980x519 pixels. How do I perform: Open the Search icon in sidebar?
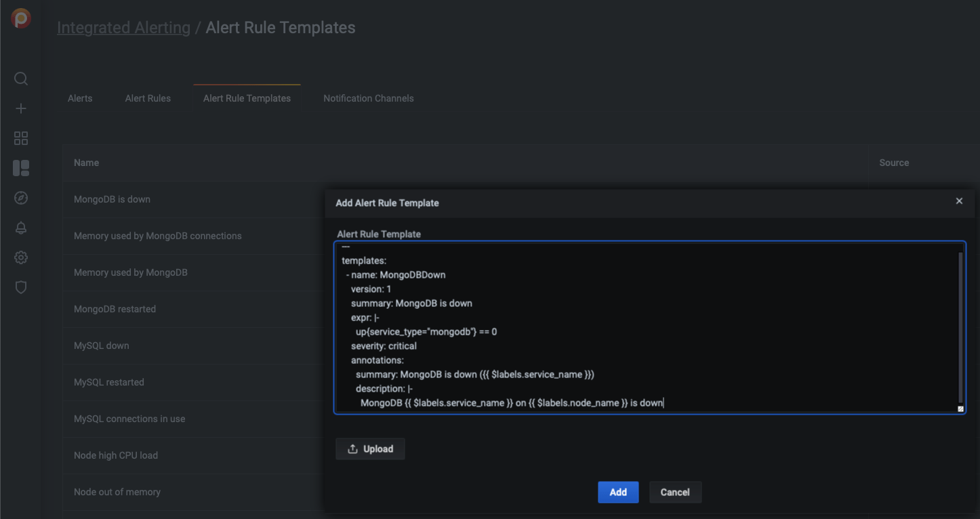click(20, 78)
